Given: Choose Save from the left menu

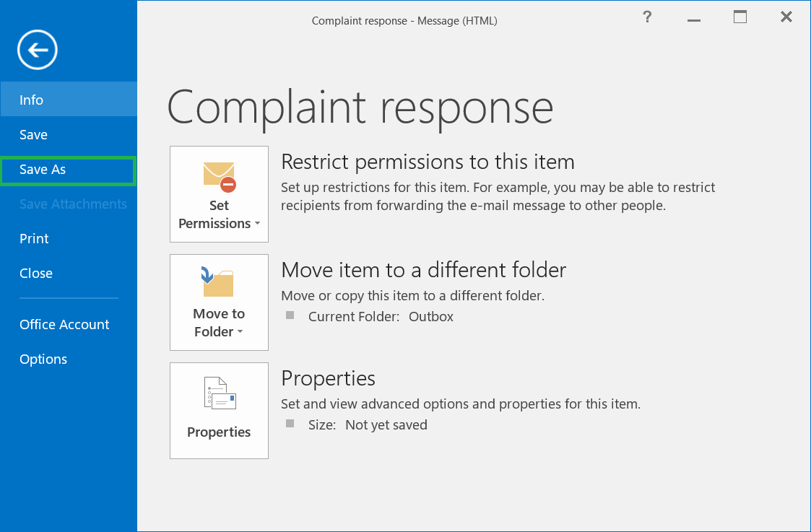Looking at the screenshot, I should [x=33, y=135].
